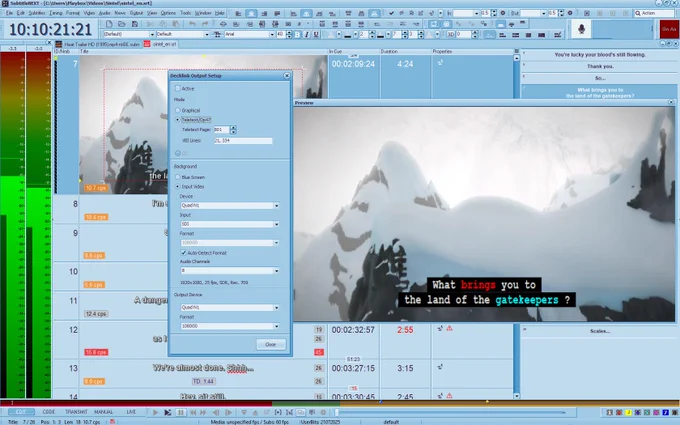Click the Redo arrow icon
The image size is (680, 425).
[x=205, y=24]
